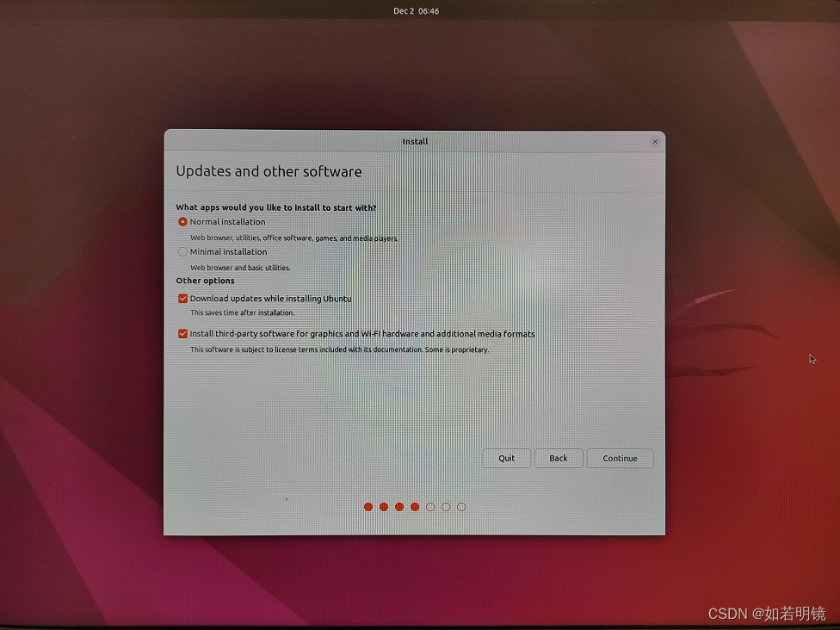Toggle Install third-party software checkbox
840x630 pixels.
tap(182, 334)
